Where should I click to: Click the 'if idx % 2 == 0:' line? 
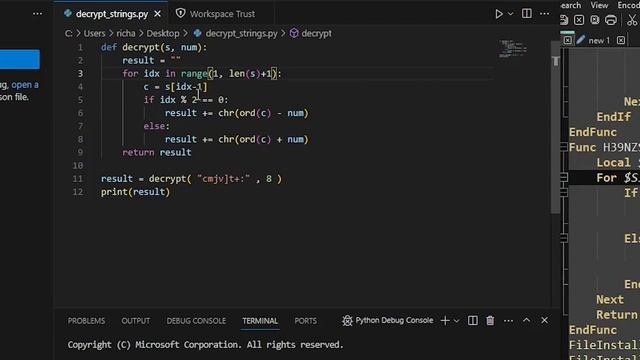186,100
